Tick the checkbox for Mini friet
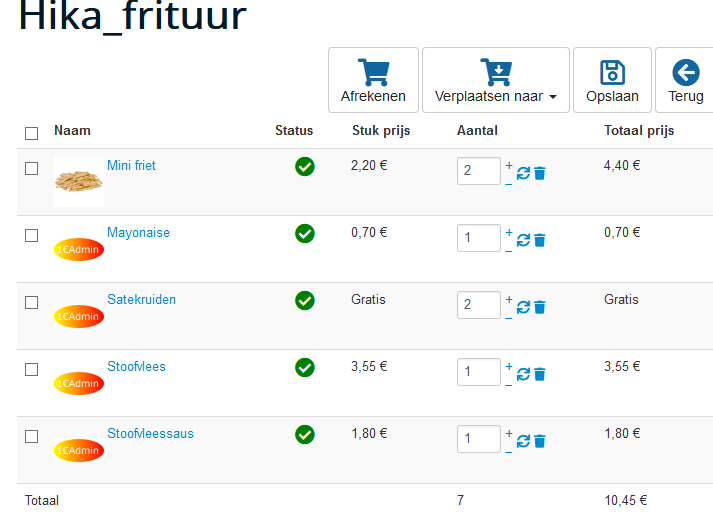Image resolution: width=713 pixels, height=521 pixels. (x=32, y=168)
